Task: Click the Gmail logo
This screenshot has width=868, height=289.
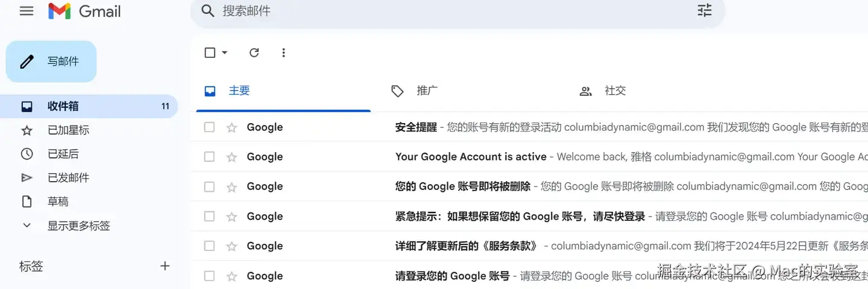Action: point(84,11)
